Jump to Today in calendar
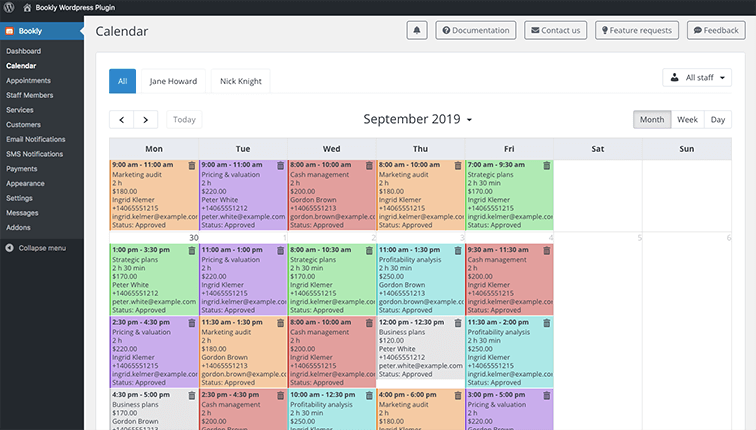The width and height of the screenshot is (756, 430). [184, 120]
